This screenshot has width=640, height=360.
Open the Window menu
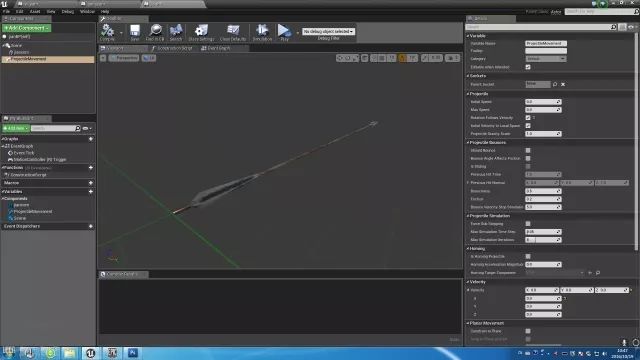(87, 11)
